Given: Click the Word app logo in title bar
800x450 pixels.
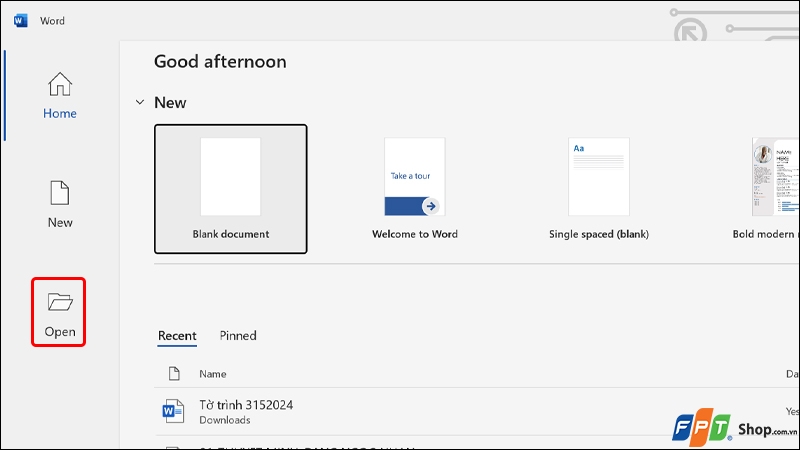Looking at the screenshot, I should tap(21, 20).
